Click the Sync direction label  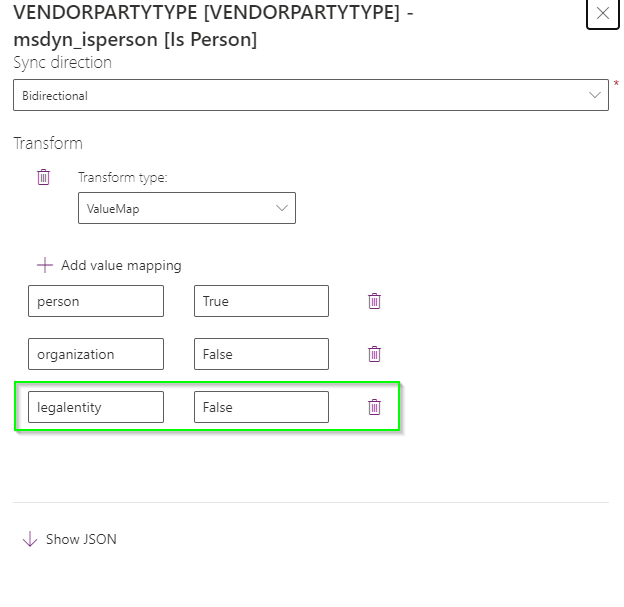[x=62, y=62]
